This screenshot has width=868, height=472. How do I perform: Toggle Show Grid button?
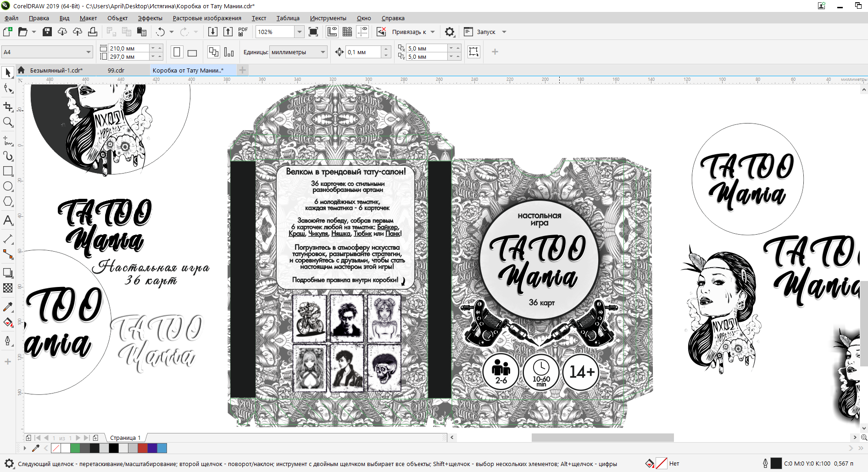click(x=347, y=32)
